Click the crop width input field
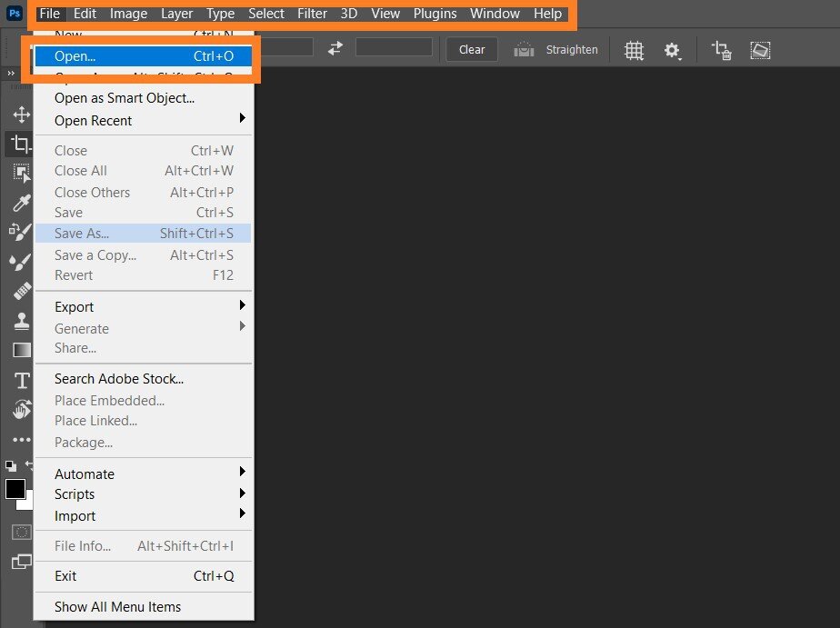Image resolution: width=840 pixels, height=628 pixels. [286, 47]
